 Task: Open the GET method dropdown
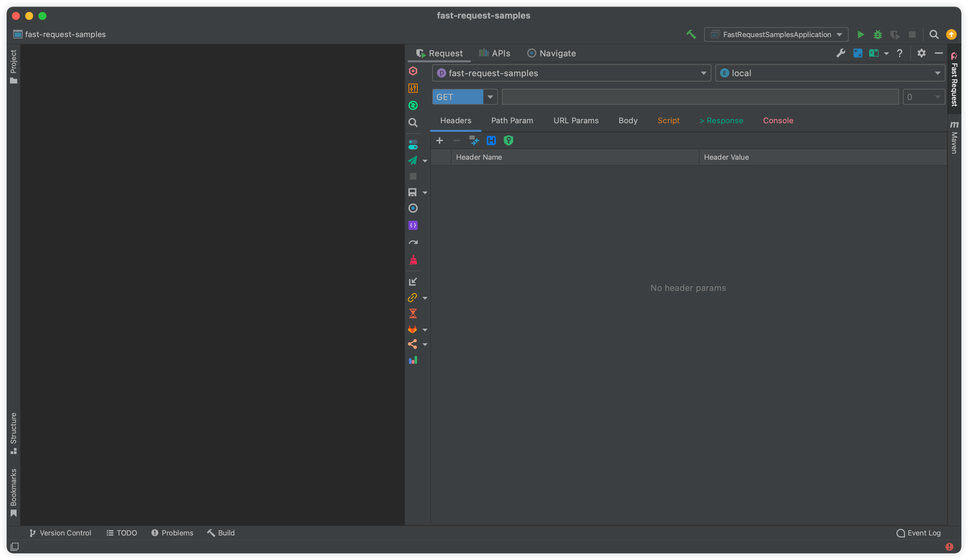[x=490, y=97]
